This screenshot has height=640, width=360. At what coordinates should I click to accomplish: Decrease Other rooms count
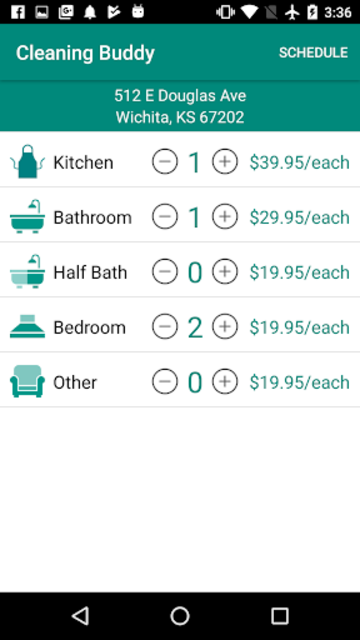(x=165, y=382)
